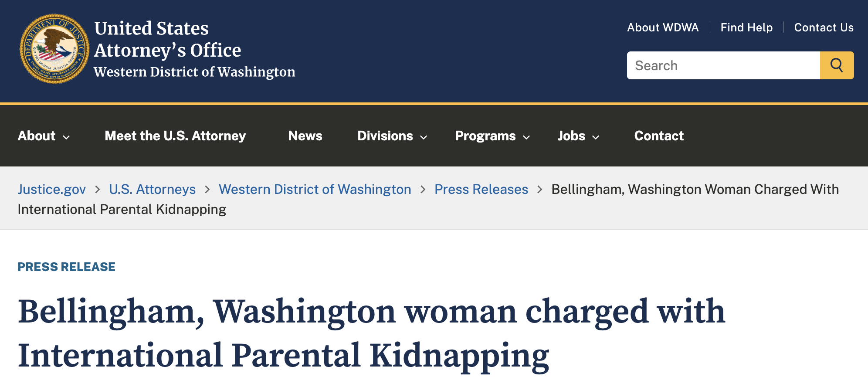This screenshot has height=387, width=868.
Task: Click the yellow magnifying glass search button
Action: click(x=836, y=65)
